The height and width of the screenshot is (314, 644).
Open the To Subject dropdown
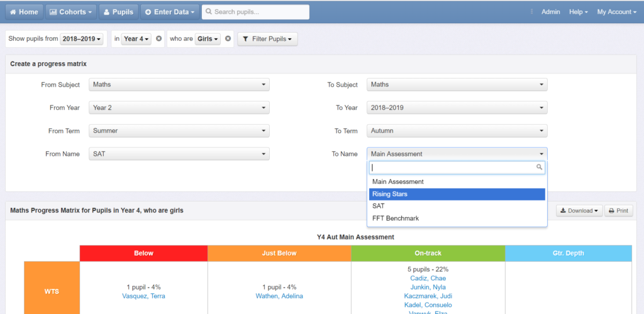pos(457,85)
